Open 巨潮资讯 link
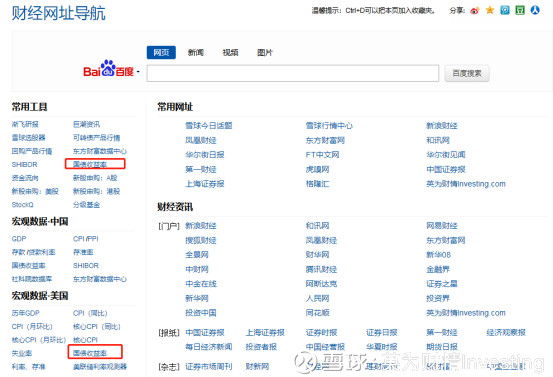The image size is (553, 377). click(86, 124)
